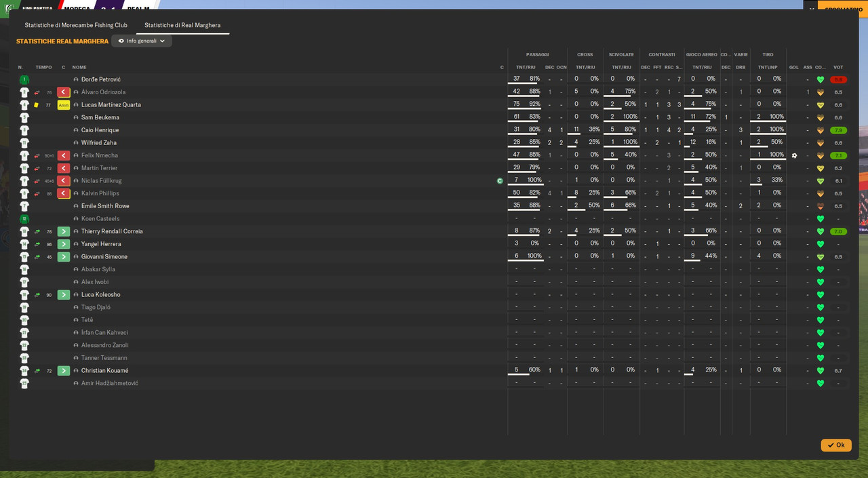Click Lucas Martínez Quarta 92% pass completion
Image resolution: width=868 pixels, height=478 pixels.
click(534, 104)
